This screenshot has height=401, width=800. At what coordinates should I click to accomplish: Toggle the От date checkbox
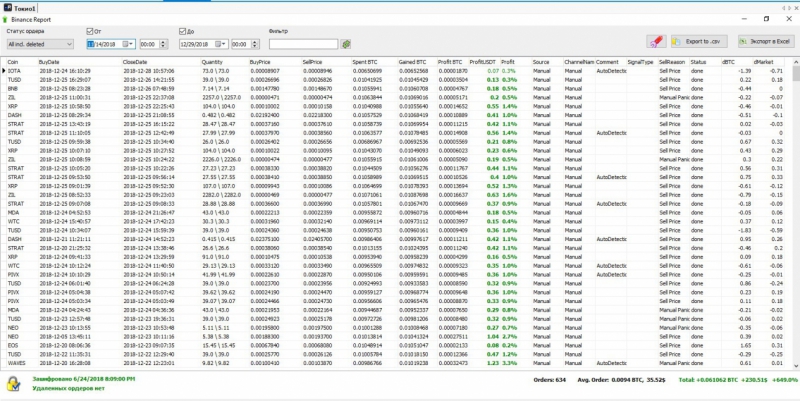coord(90,31)
